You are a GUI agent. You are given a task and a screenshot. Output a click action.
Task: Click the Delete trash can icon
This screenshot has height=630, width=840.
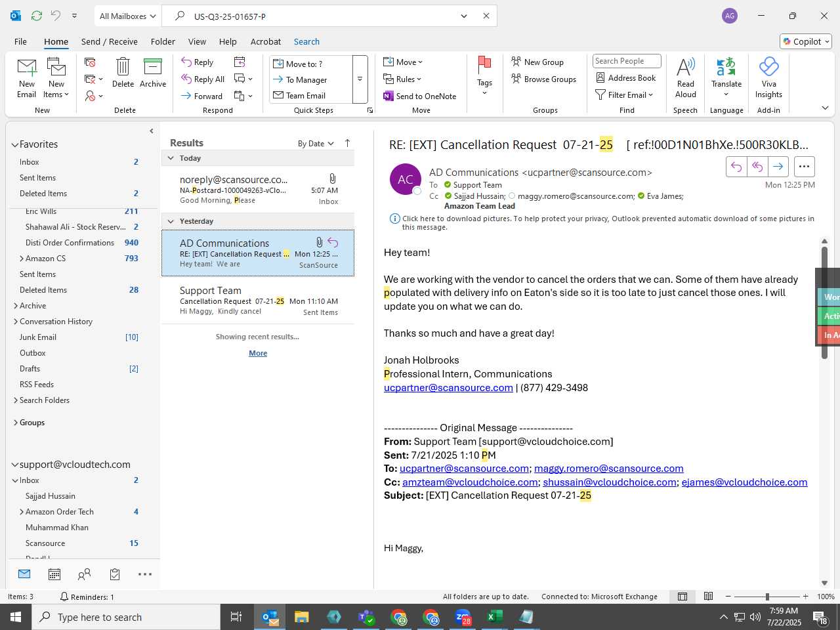coord(123,66)
